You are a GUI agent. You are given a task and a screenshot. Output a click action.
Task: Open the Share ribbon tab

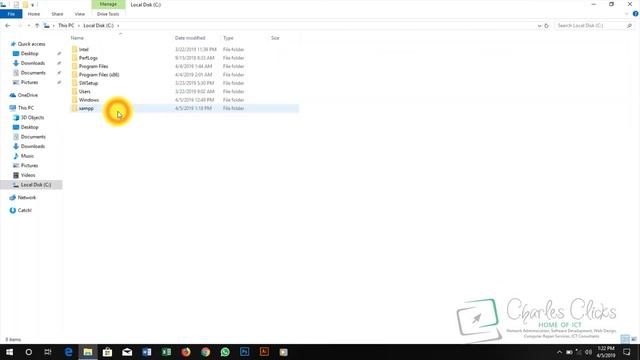pos(57,14)
